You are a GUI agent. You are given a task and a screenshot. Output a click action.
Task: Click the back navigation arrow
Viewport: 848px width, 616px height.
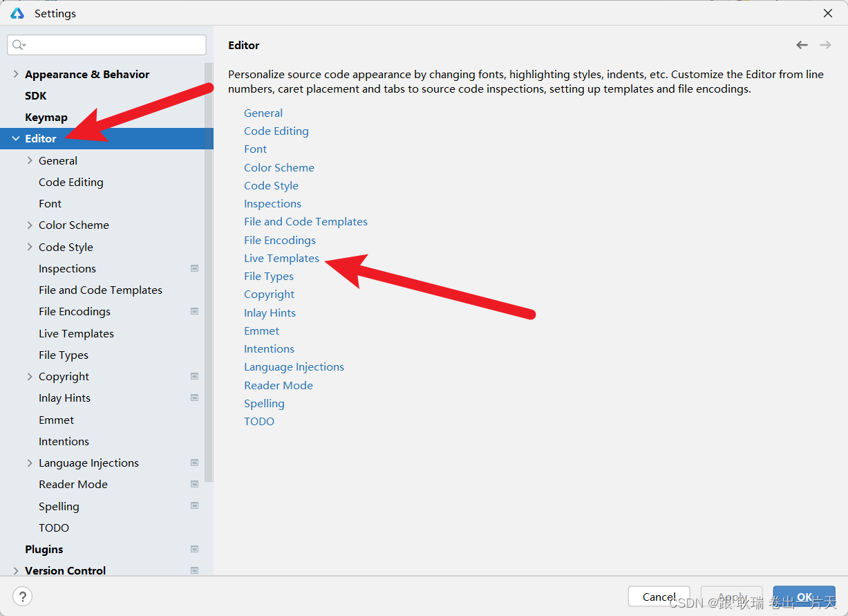click(802, 45)
